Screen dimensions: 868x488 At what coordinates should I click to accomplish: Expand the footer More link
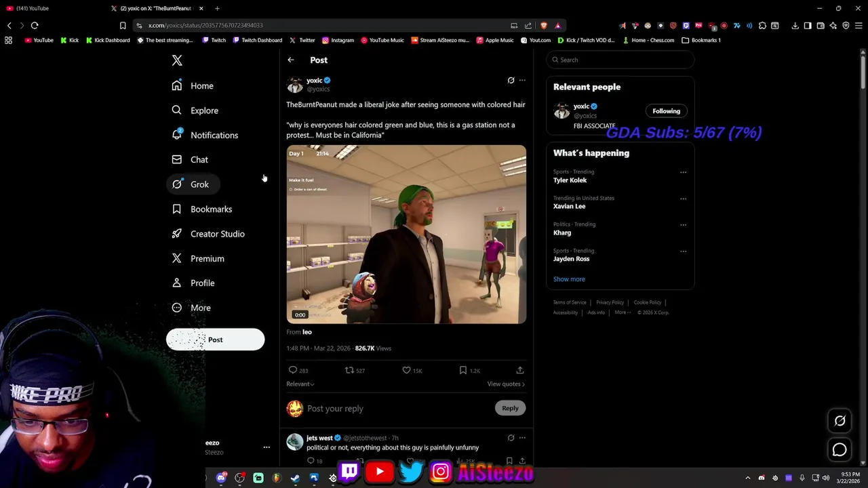623,312
